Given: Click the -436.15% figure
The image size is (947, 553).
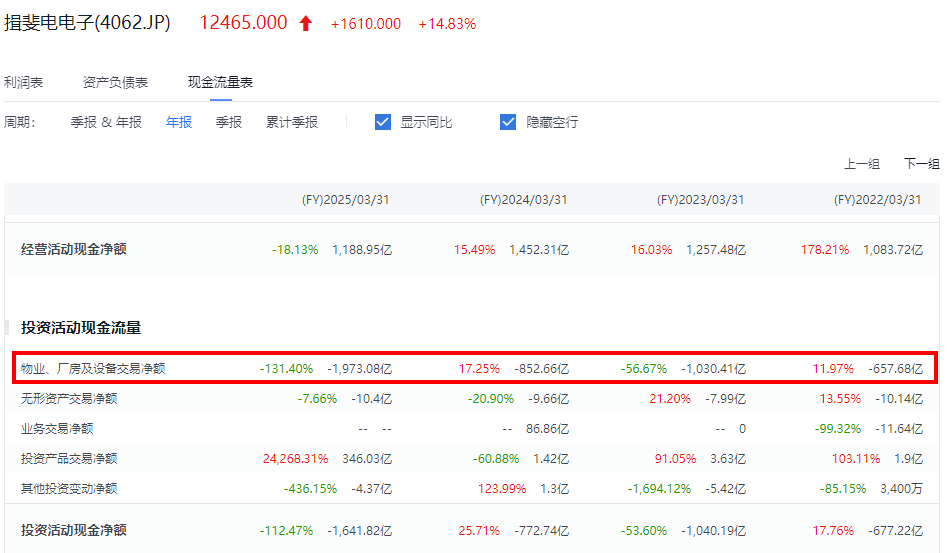Looking at the screenshot, I should coord(310,489).
